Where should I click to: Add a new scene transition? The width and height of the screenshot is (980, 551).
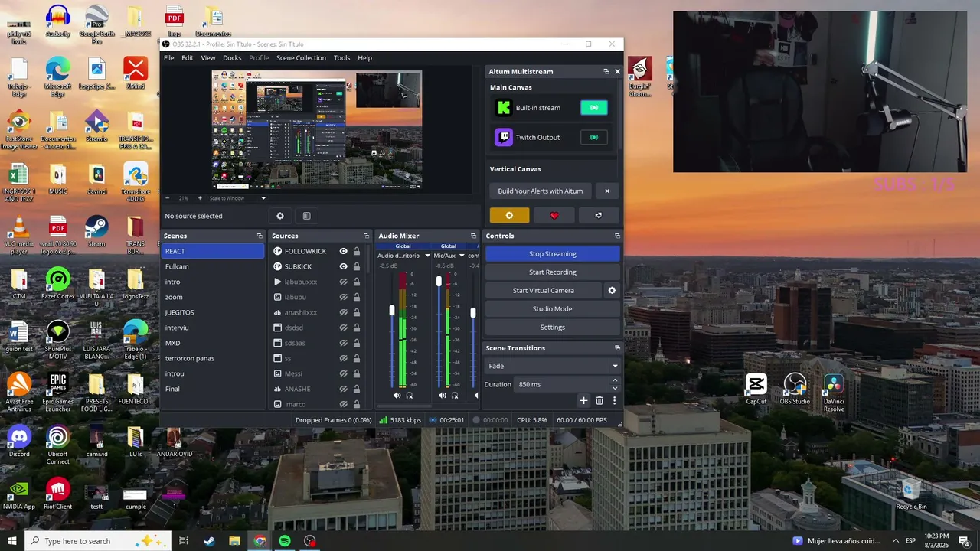[583, 400]
